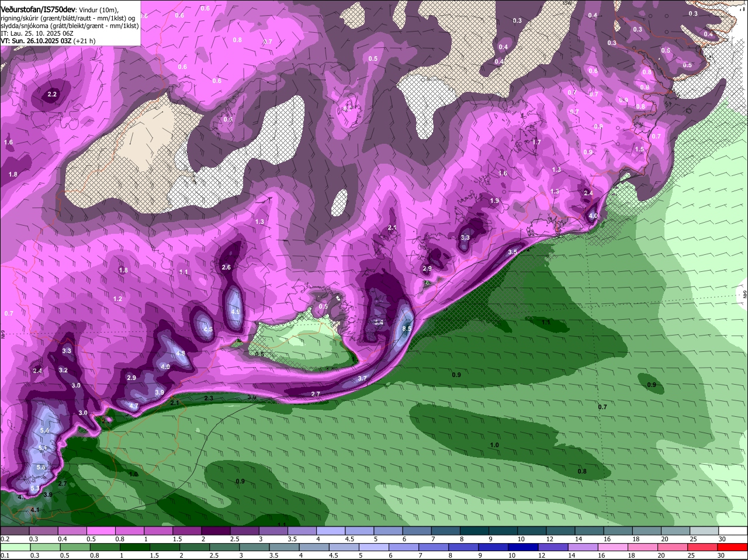Click the '(+21 h)' forecast offset text
The image size is (748, 560).
(x=85, y=41)
